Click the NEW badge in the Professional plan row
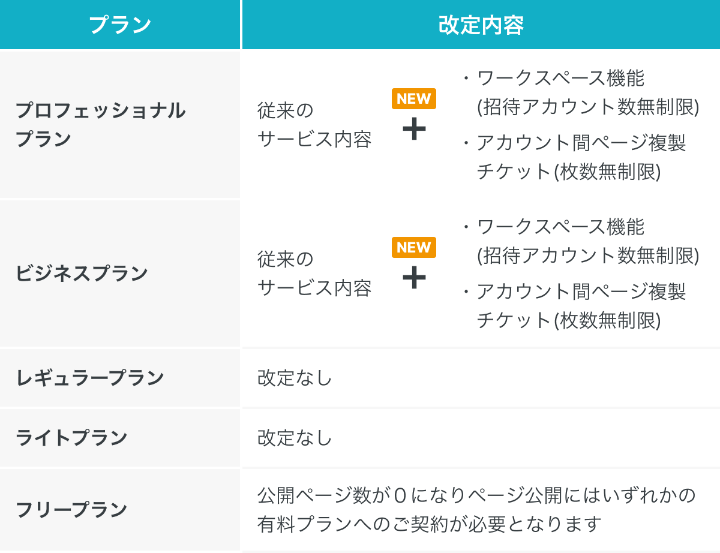 pyautogui.click(x=414, y=98)
